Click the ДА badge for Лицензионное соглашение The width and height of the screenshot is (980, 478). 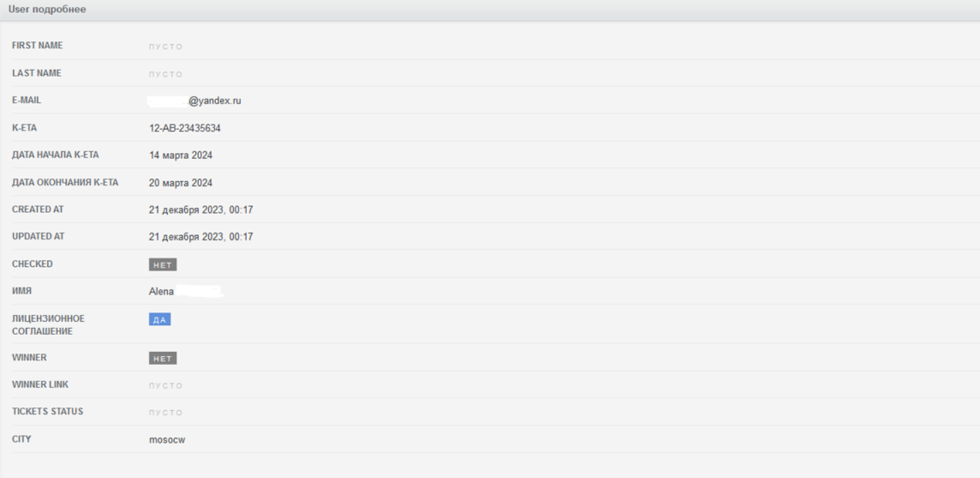click(x=160, y=320)
